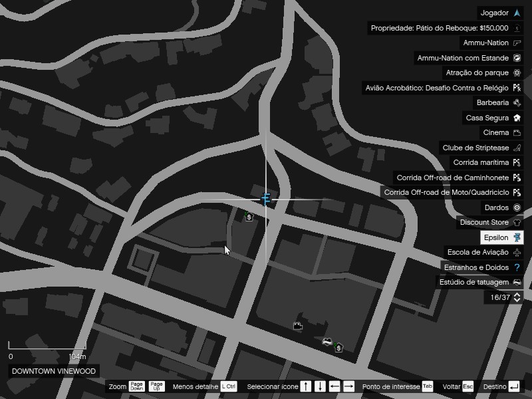Click the Escola de Aviação plane icon
This screenshot has height=399, width=532.
(517, 252)
